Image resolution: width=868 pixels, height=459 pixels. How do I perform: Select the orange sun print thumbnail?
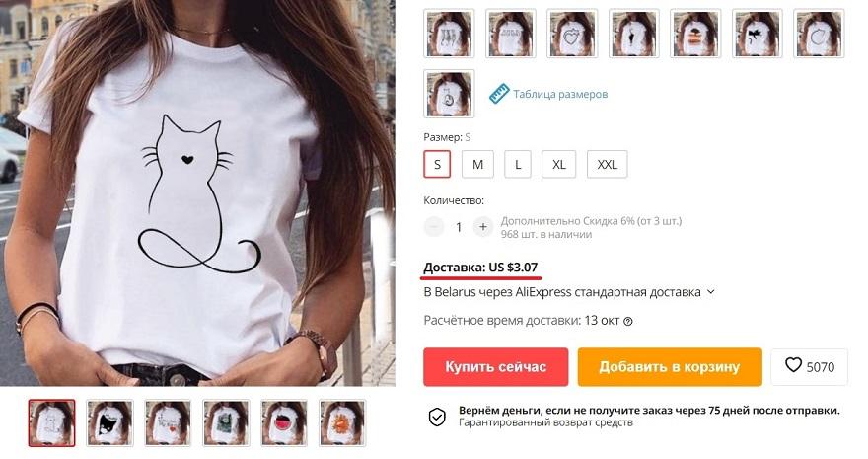tap(342, 423)
